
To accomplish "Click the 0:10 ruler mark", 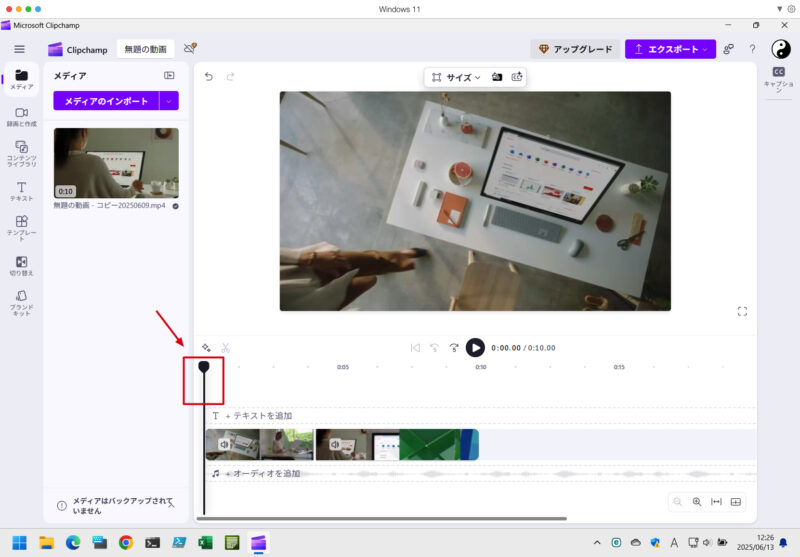I will tap(481, 367).
